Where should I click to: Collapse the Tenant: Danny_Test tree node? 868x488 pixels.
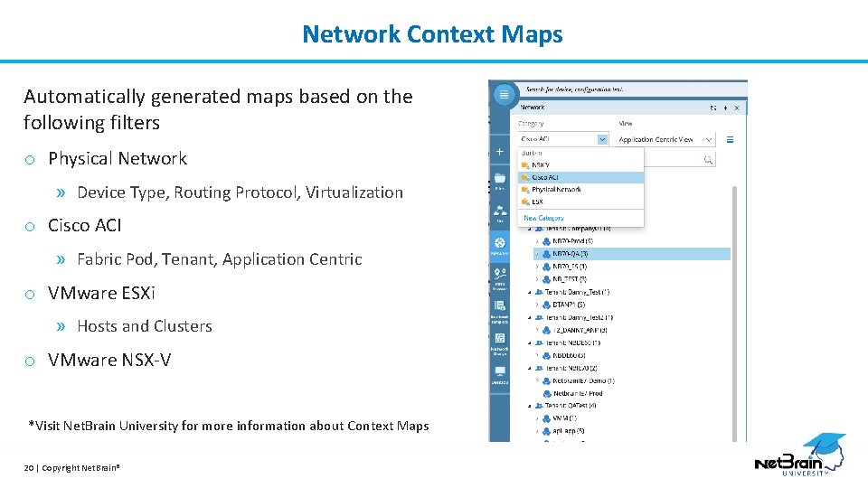pos(530,292)
